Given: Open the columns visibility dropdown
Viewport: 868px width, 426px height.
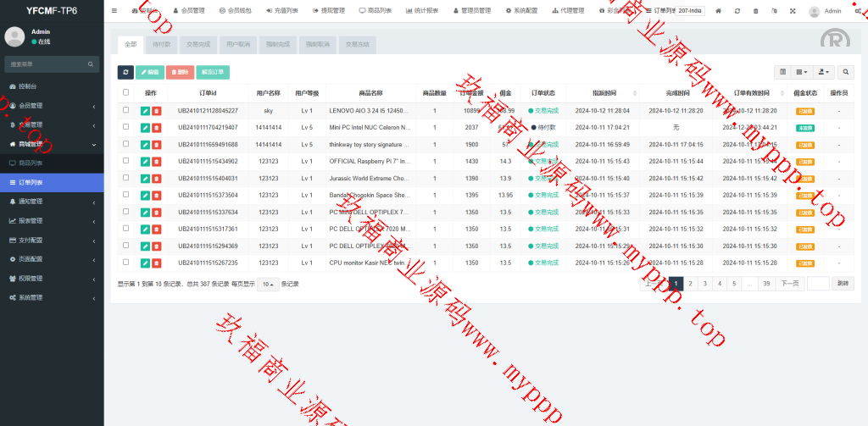Looking at the screenshot, I should pyautogui.click(x=802, y=73).
